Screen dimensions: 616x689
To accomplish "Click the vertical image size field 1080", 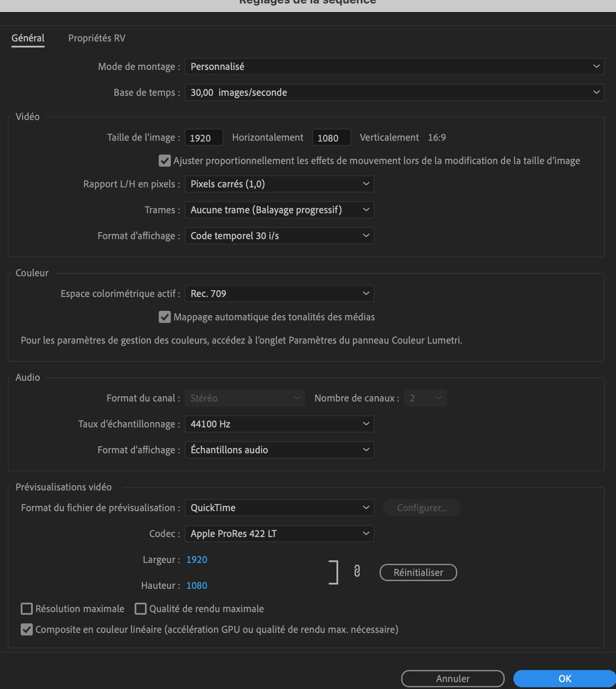I will pos(331,138).
